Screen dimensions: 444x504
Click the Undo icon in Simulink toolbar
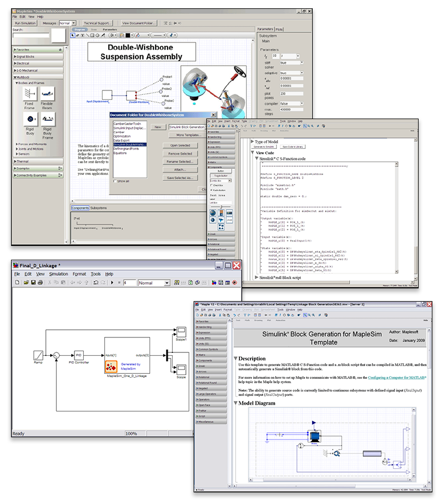tap(95, 282)
